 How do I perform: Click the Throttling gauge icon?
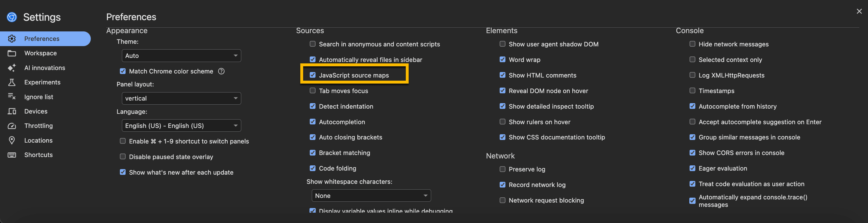click(x=12, y=126)
